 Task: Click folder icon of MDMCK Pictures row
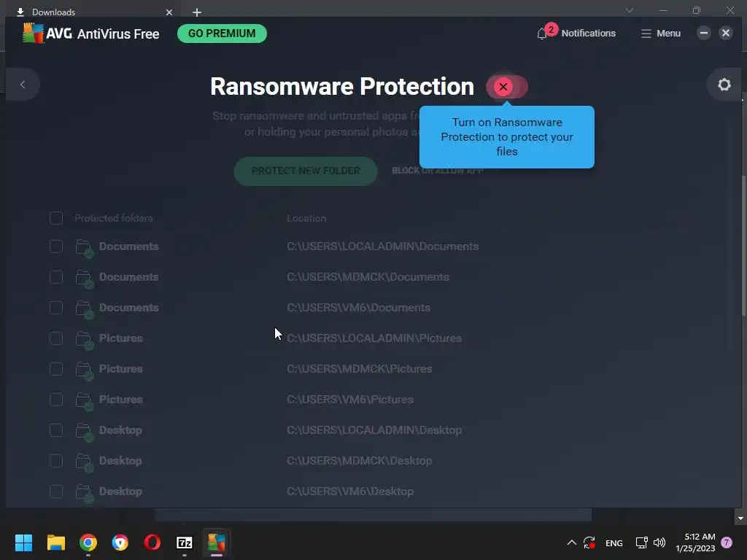[85, 371]
